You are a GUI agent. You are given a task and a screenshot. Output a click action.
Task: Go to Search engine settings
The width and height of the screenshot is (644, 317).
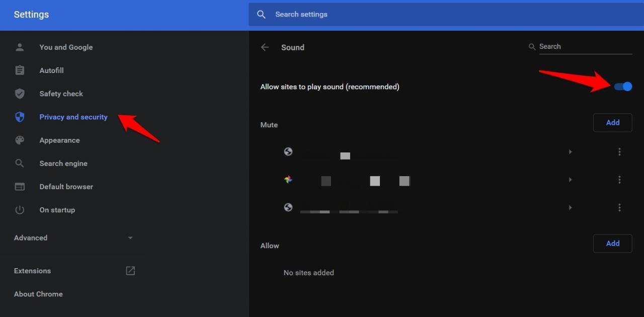pyautogui.click(x=63, y=164)
